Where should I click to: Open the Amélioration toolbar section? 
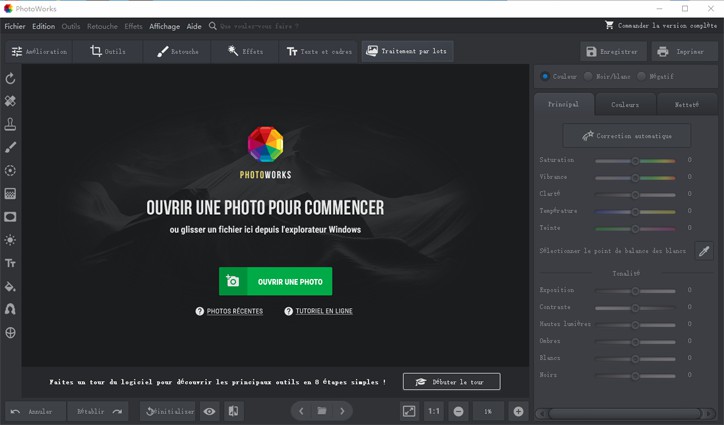(x=39, y=52)
